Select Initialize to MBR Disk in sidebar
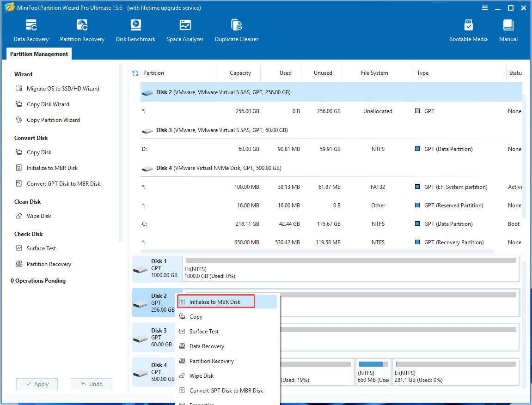 [x=47, y=168]
